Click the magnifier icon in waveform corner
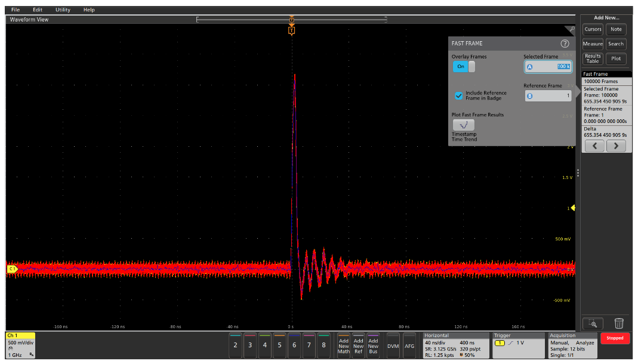The height and width of the screenshot is (364, 638). [572, 29]
